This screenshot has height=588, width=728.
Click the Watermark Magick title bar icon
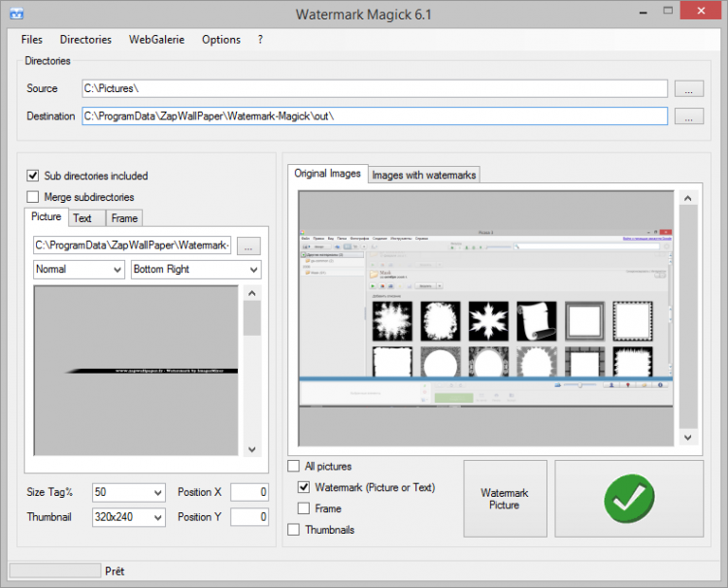[16, 15]
